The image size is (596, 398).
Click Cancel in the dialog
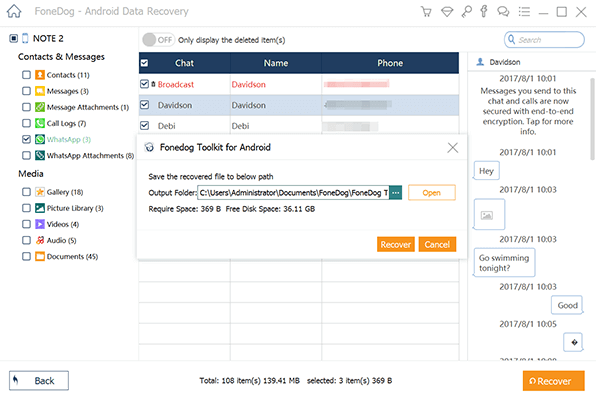point(437,244)
